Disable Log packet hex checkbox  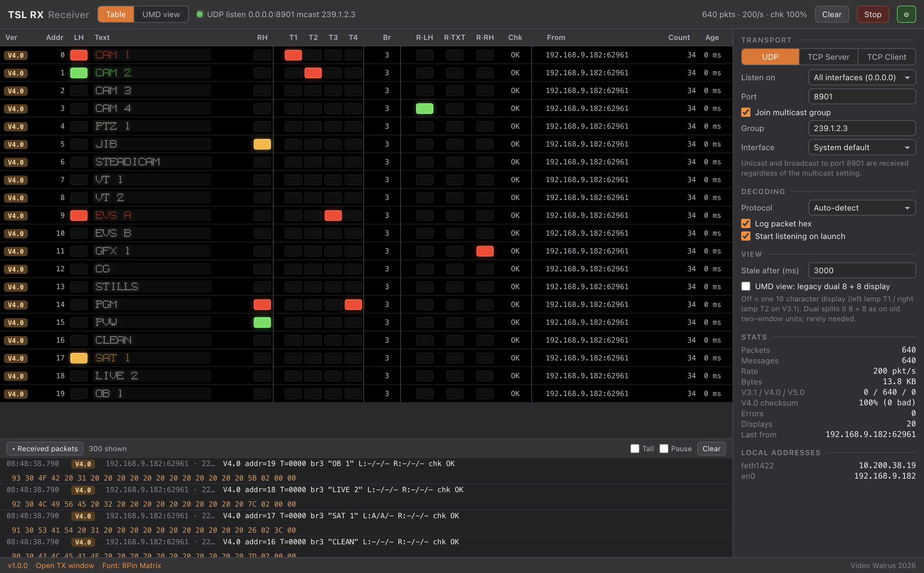tap(745, 223)
